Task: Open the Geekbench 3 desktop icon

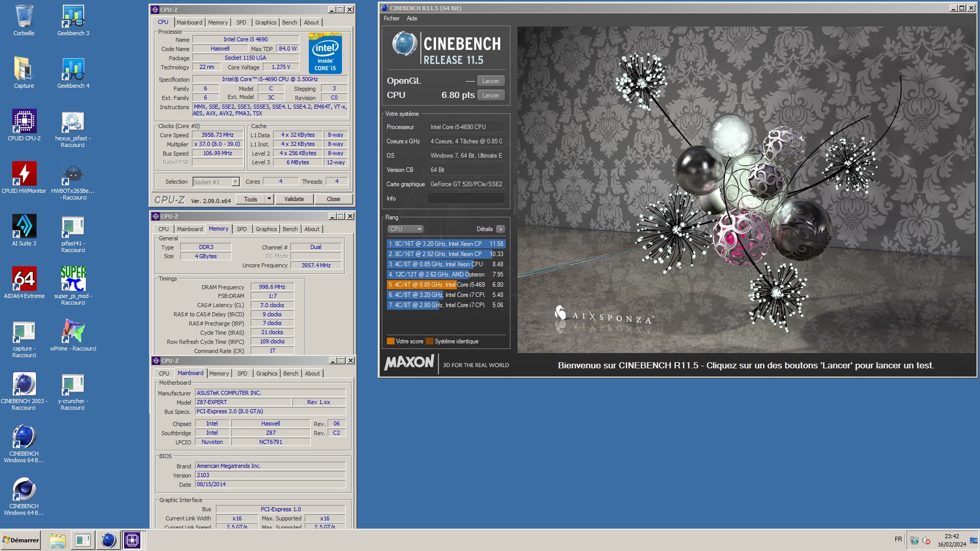Action: click(73, 20)
